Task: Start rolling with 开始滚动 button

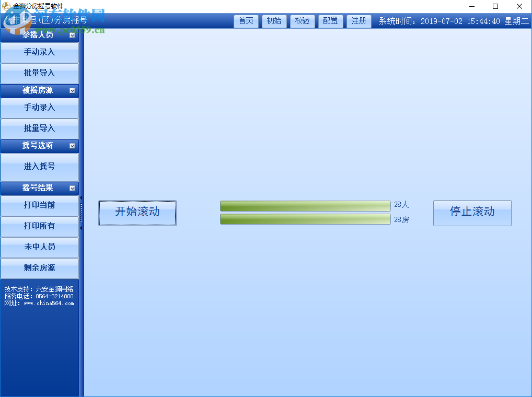Action: coord(137,213)
